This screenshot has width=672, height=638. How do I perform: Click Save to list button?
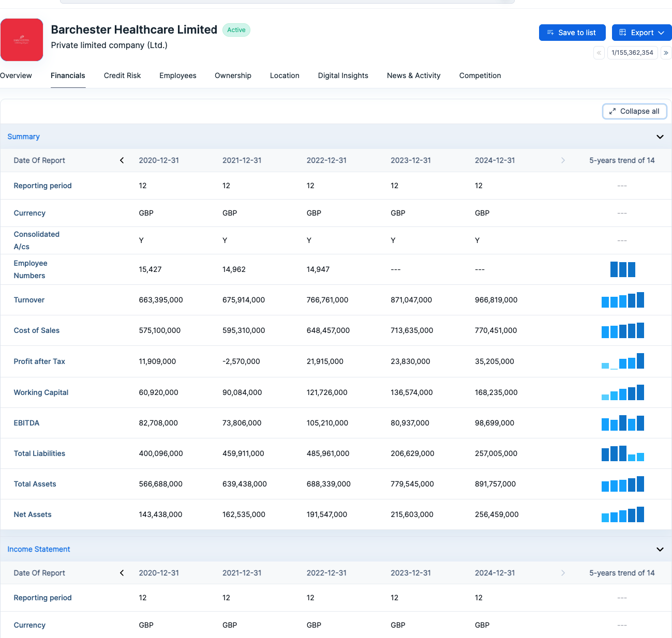pyautogui.click(x=572, y=33)
